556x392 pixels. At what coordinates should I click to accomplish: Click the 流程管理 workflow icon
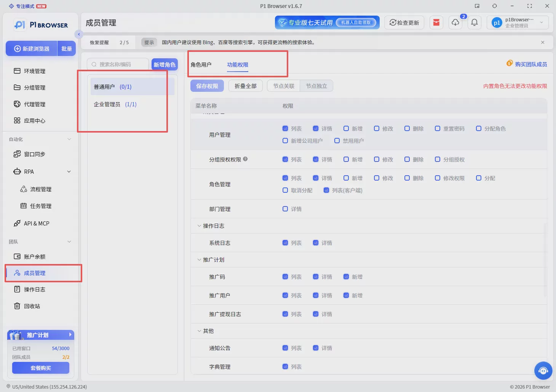(24, 189)
